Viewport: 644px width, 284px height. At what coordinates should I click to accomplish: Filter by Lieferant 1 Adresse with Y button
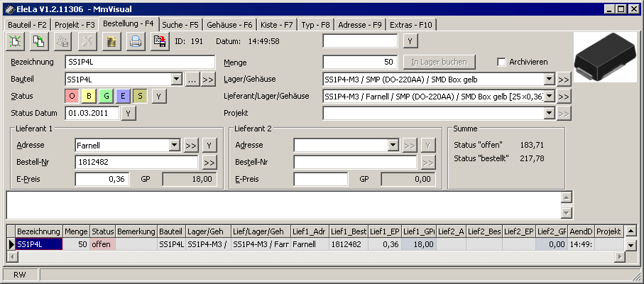(x=209, y=146)
